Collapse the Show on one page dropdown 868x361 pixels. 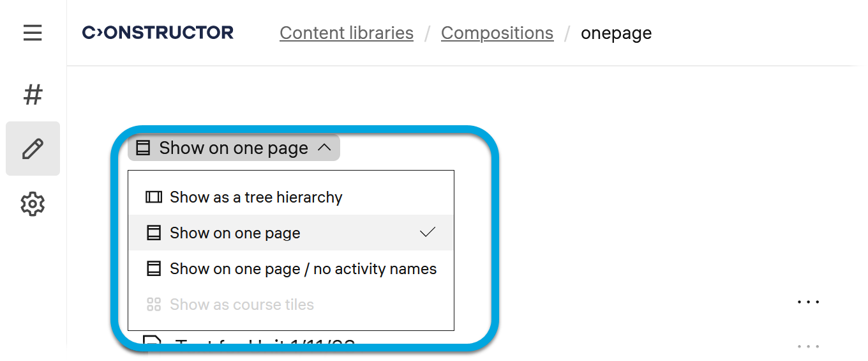pos(234,148)
